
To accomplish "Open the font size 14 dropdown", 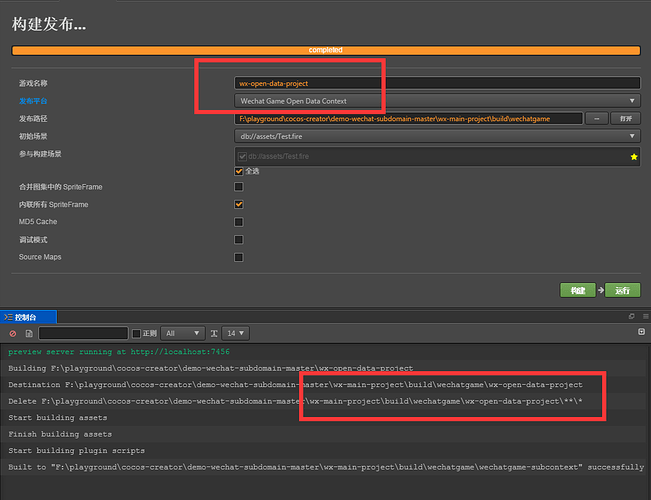I will click(x=236, y=333).
